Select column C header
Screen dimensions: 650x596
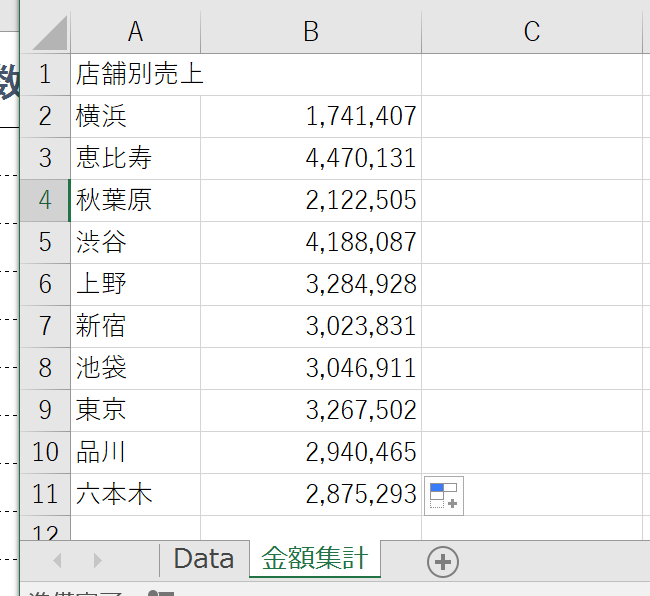532,32
